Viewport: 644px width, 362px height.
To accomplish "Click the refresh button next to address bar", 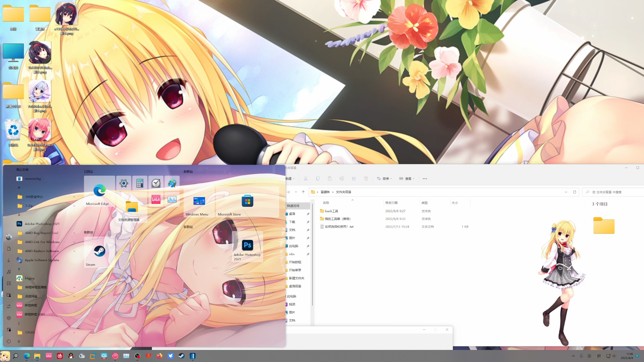I will (575, 192).
